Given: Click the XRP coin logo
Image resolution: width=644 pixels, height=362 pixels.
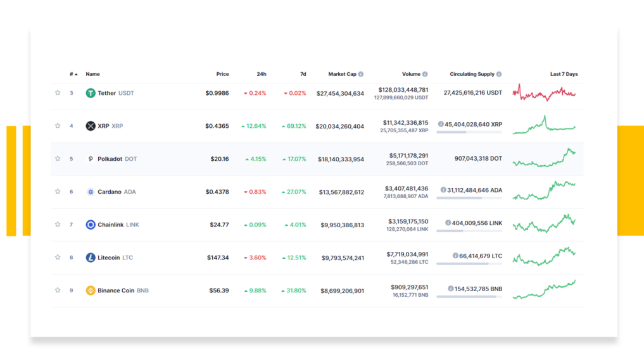Looking at the screenshot, I should (x=91, y=126).
